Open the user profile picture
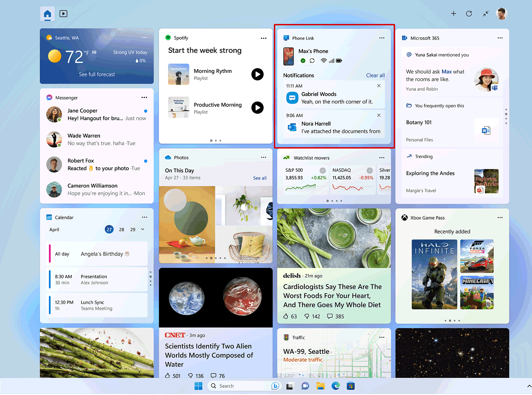This screenshot has width=532, height=395. pos(502,14)
